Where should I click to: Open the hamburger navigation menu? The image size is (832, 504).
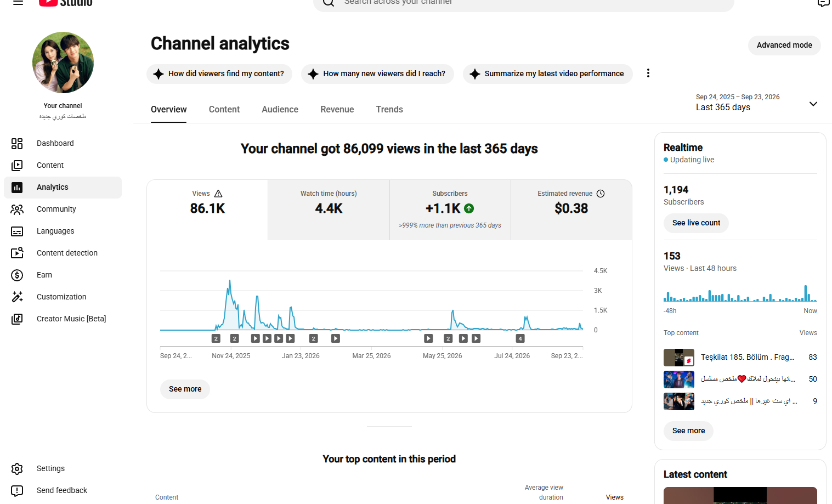[x=18, y=2]
